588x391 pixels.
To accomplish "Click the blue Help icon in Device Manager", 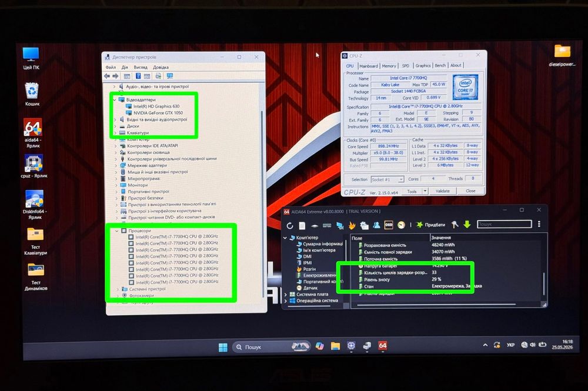I will pyautogui.click(x=138, y=76).
